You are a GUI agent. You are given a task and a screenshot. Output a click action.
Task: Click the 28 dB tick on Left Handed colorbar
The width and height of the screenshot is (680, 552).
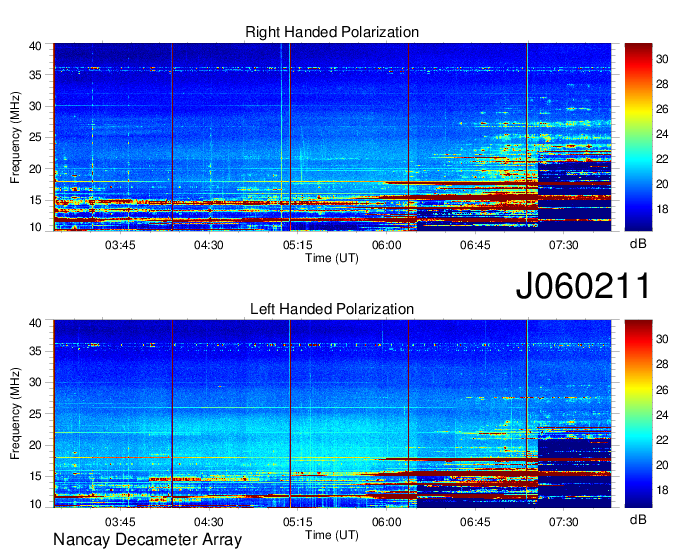(x=662, y=365)
